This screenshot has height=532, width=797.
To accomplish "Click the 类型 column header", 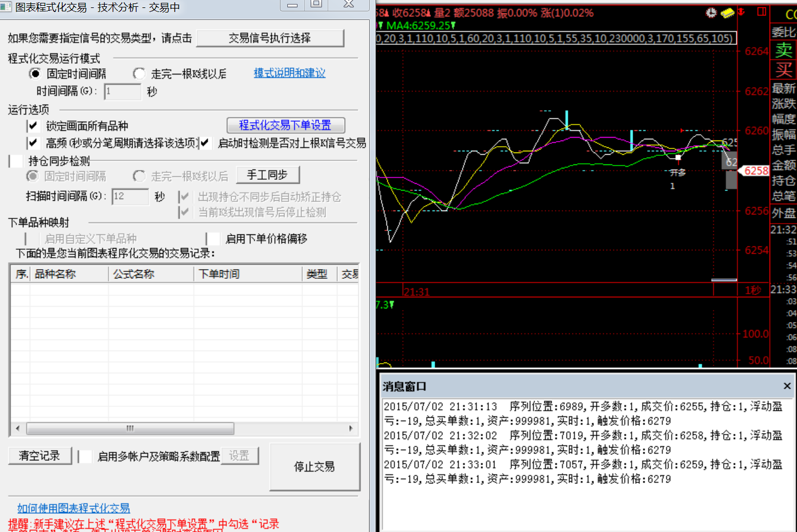I will [319, 274].
